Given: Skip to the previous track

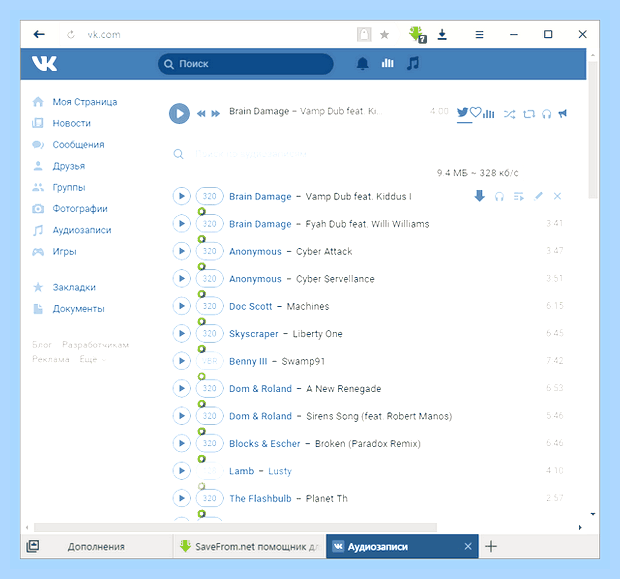Looking at the screenshot, I should (201, 114).
